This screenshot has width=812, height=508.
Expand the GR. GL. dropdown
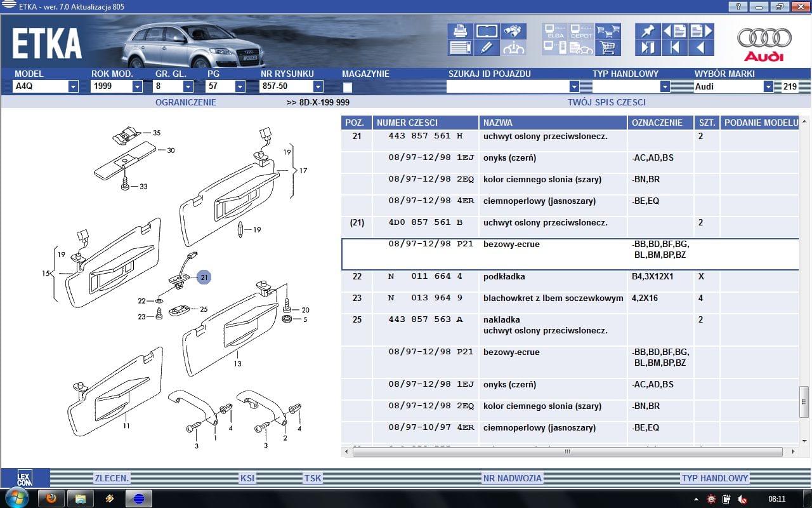(x=188, y=86)
